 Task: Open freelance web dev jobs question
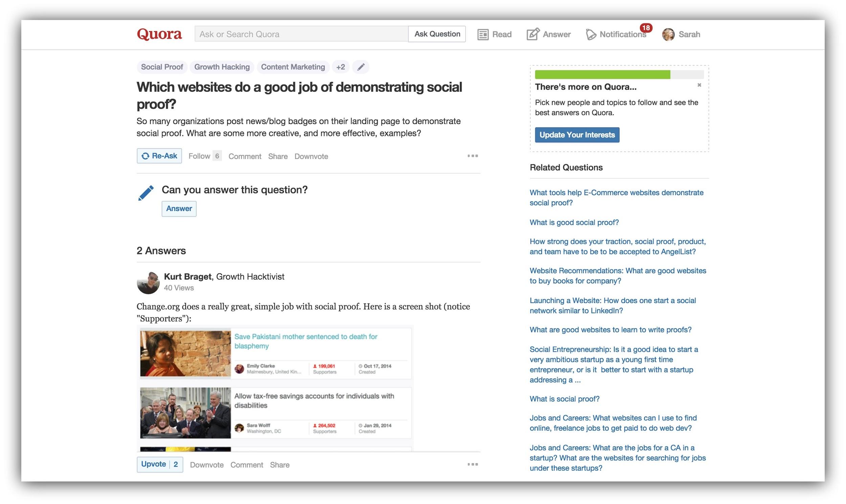[613, 423]
